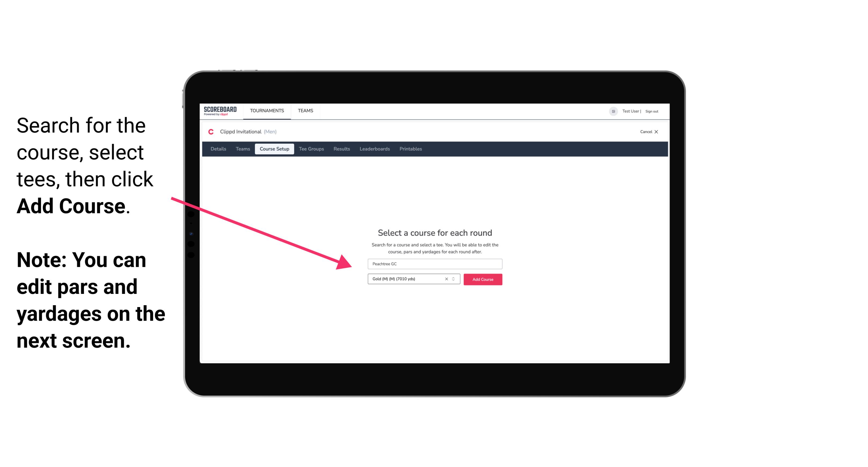
Task: Click the Clippd powered-by icon in header
Action: point(224,114)
